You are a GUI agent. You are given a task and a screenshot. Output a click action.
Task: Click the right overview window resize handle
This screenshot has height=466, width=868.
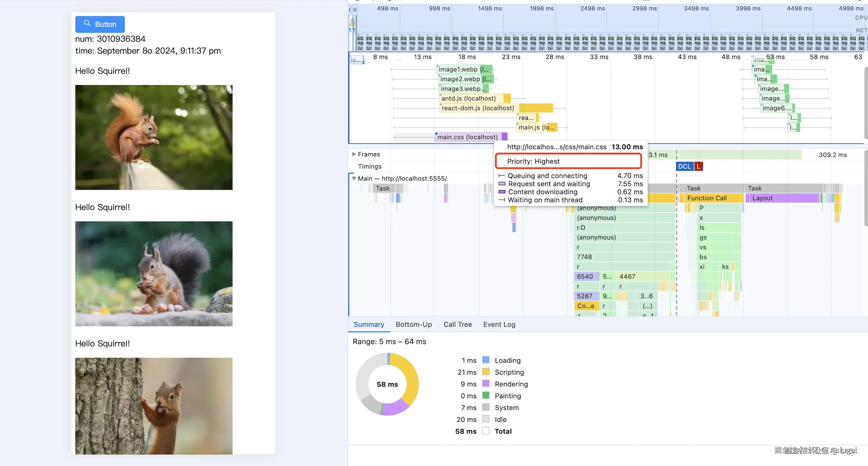[355, 10]
